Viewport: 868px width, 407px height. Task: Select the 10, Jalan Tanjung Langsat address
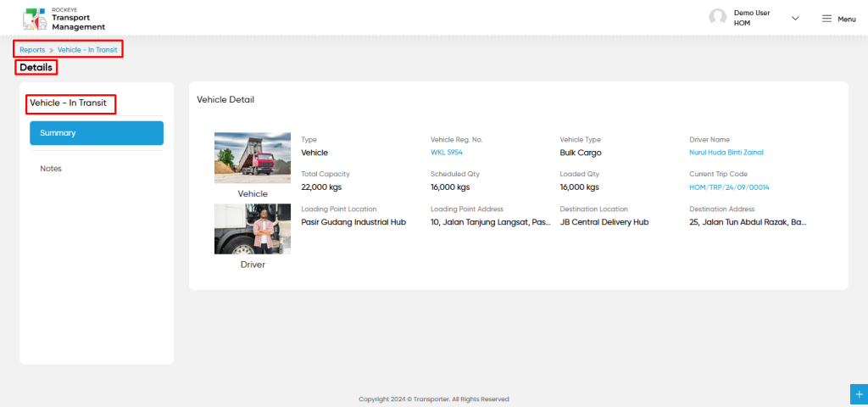tap(491, 222)
